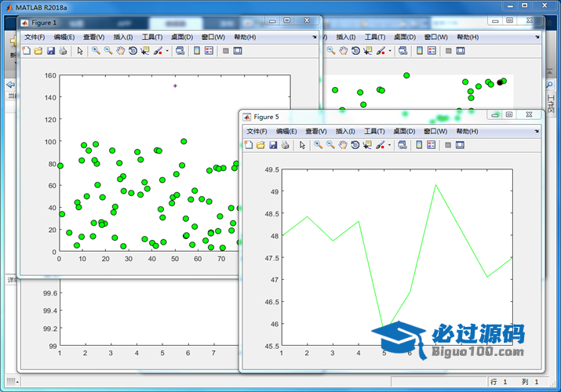Image resolution: width=561 pixels, height=392 pixels.
Task: Choose the Pan hand tool in Figure 5
Action: tap(343, 145)
